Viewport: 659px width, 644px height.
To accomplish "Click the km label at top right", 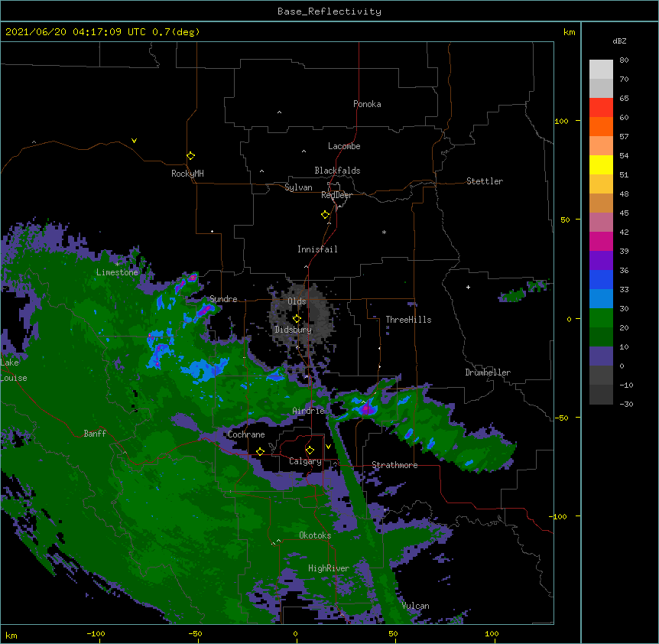I will pyautogui.click(x=569, y=32).
